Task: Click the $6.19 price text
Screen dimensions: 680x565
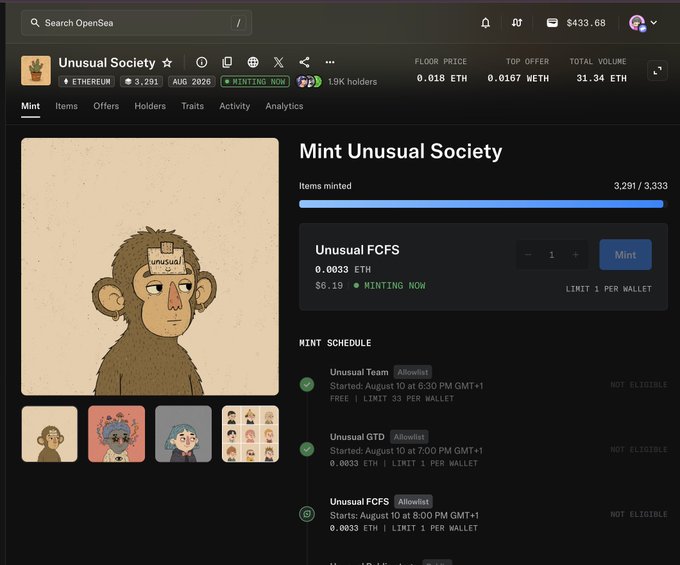Action: [329, 286]
